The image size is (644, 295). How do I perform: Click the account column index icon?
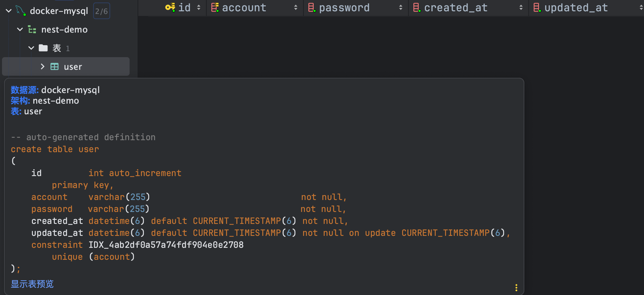pos(215,7)
